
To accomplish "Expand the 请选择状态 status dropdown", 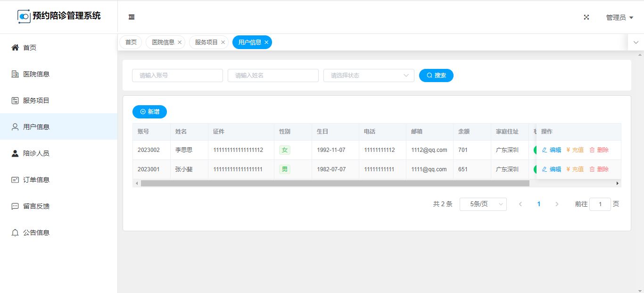I will tap(369, 75).
